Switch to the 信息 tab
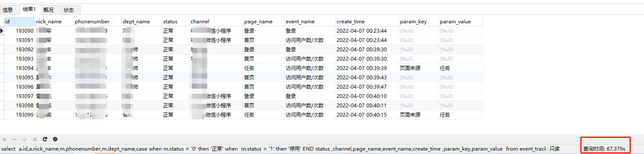 tap(8, 10)
